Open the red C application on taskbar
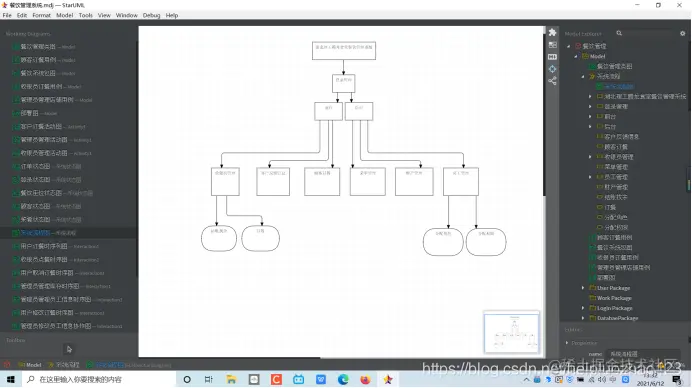Image resolution: width=692 pixels, height=388 pixels. tap(276, 379)
